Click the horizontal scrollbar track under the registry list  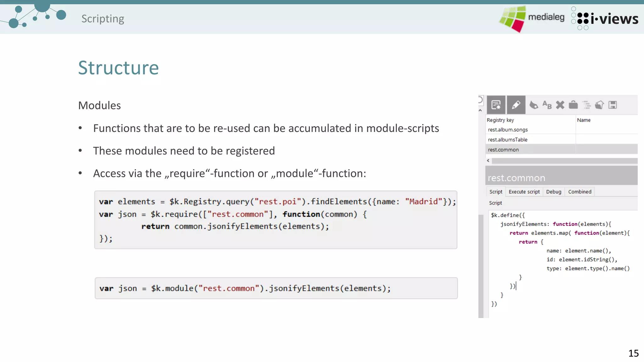[x=564, y=161]
